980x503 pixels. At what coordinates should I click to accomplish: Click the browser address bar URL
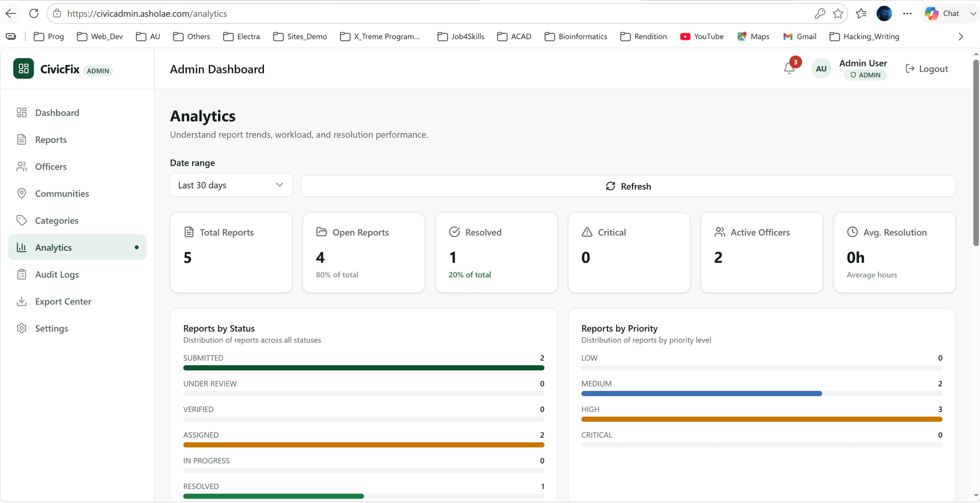[x=147, y=14]
